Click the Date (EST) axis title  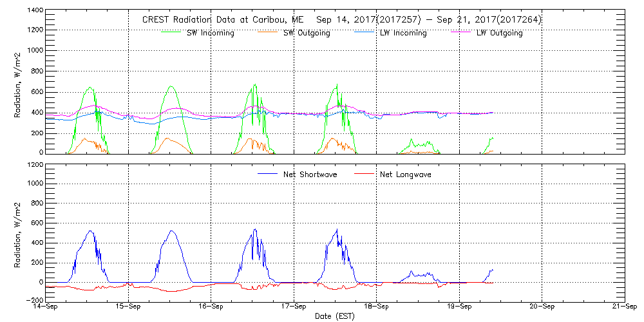[334, 316]
